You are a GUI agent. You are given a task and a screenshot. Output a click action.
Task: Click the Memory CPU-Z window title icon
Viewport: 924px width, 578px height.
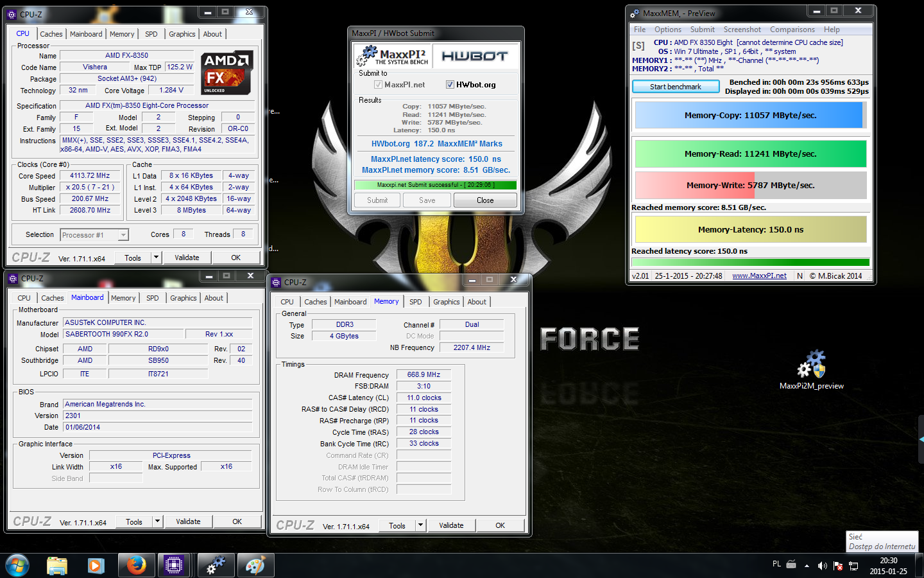click(x=277, y=282)
